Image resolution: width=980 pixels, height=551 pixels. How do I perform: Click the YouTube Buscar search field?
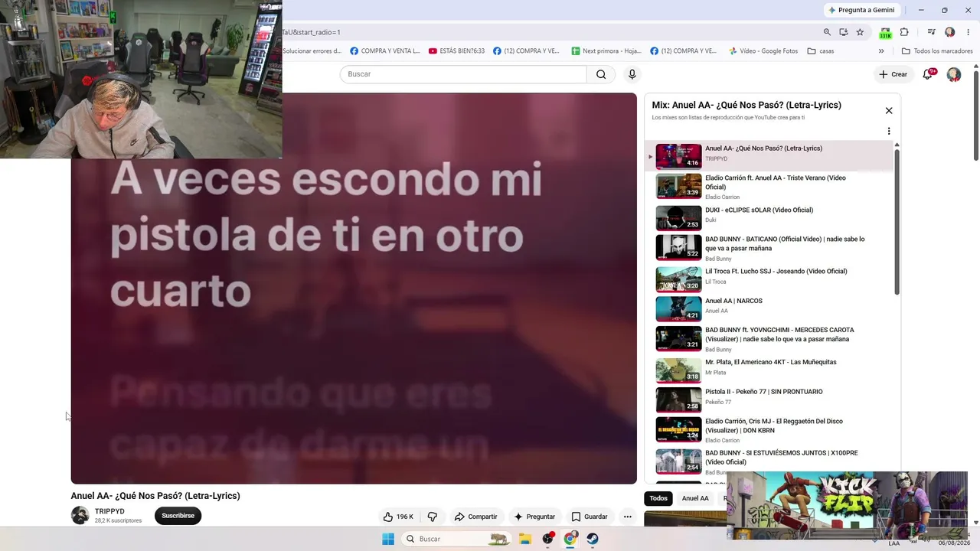click(463, 74)
